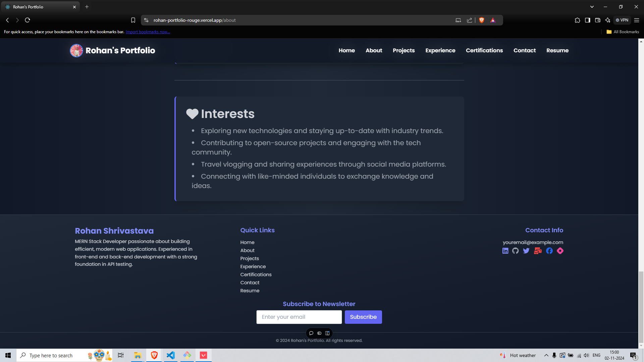The image size is (644, 362).
Task: Click the Experience link under Quick Links
Action: pyautogui.click(x=253, y=266)
